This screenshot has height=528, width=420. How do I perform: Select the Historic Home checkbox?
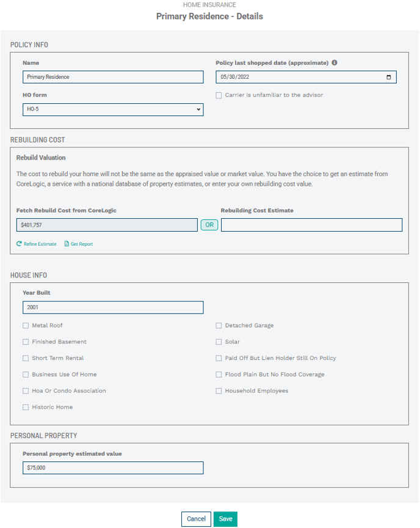point(26,407)
